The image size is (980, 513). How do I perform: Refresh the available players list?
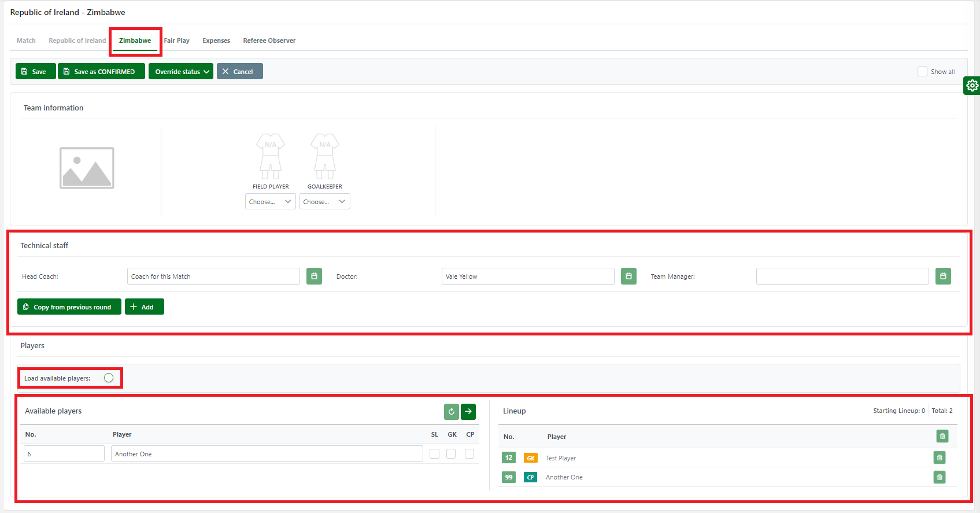(451, 412)
